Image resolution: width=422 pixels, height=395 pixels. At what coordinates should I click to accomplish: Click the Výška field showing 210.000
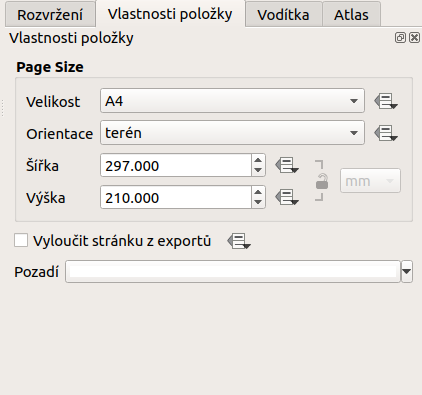click(176, 197)
